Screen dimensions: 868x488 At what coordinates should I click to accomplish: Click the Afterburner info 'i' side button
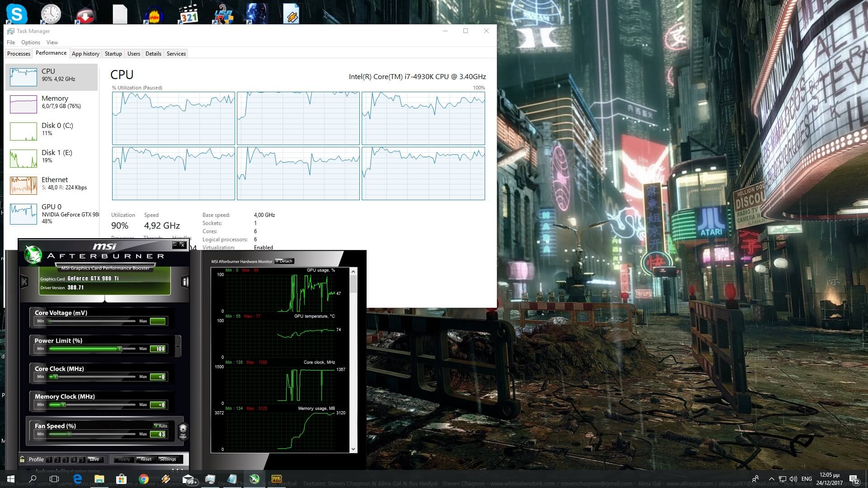(185, 282)
